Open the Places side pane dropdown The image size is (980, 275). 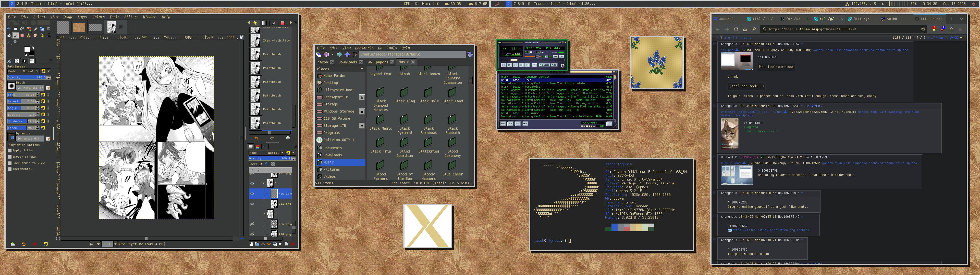click(x=362, y=69)
